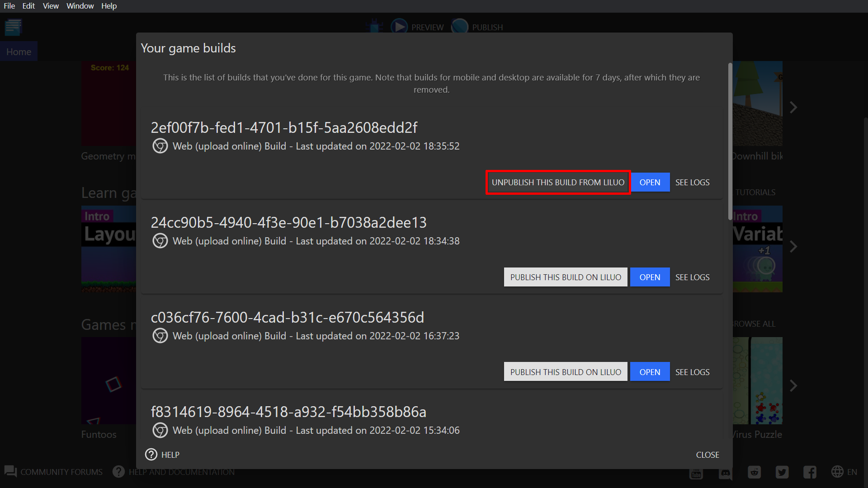Click the builds list scrollbar
This screenshot has height=488, width=868.
point(730,141)
